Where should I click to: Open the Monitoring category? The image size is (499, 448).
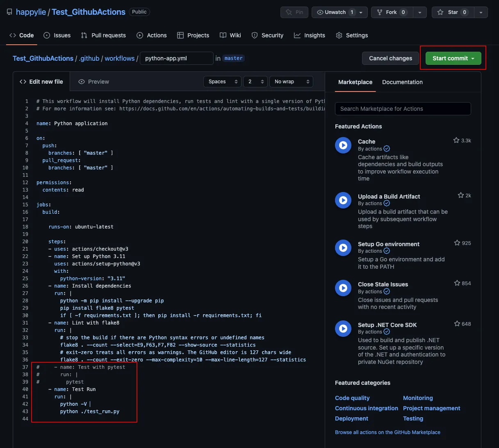418,398
